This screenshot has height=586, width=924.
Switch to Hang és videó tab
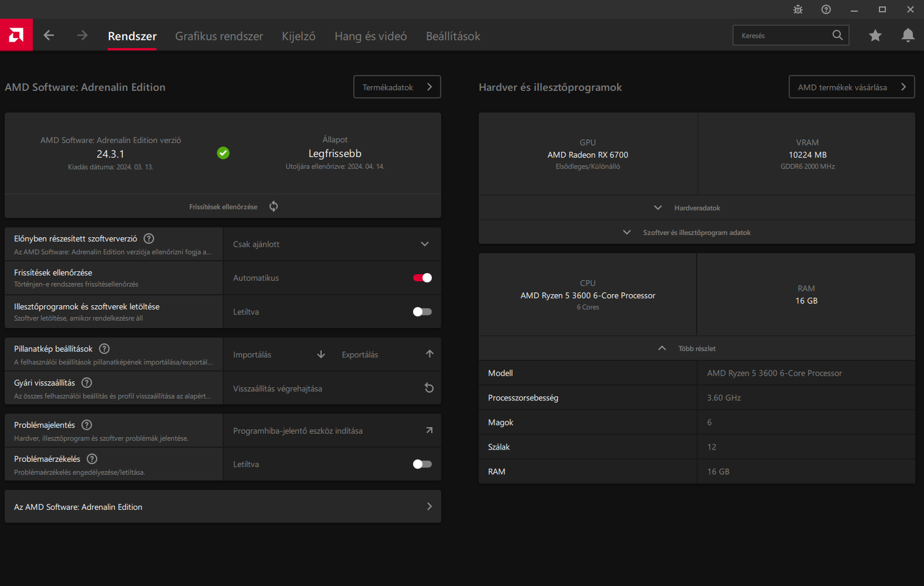371,36
